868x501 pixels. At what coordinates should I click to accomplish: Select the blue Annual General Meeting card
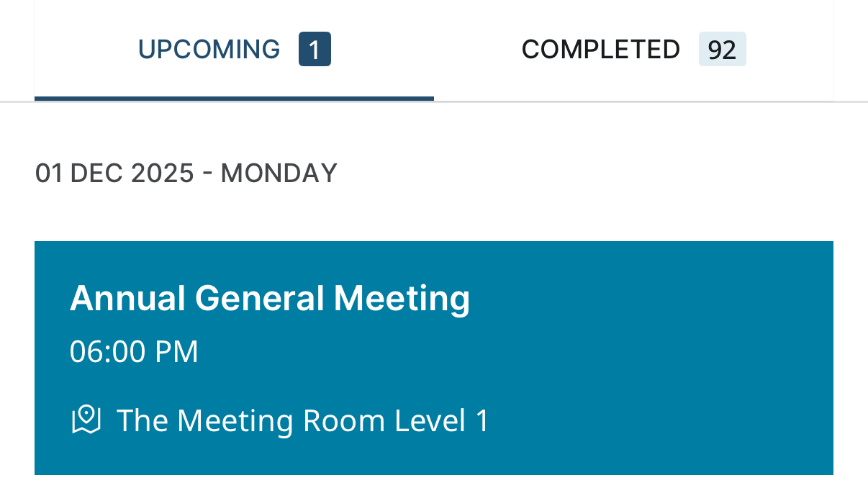[434, 358]
